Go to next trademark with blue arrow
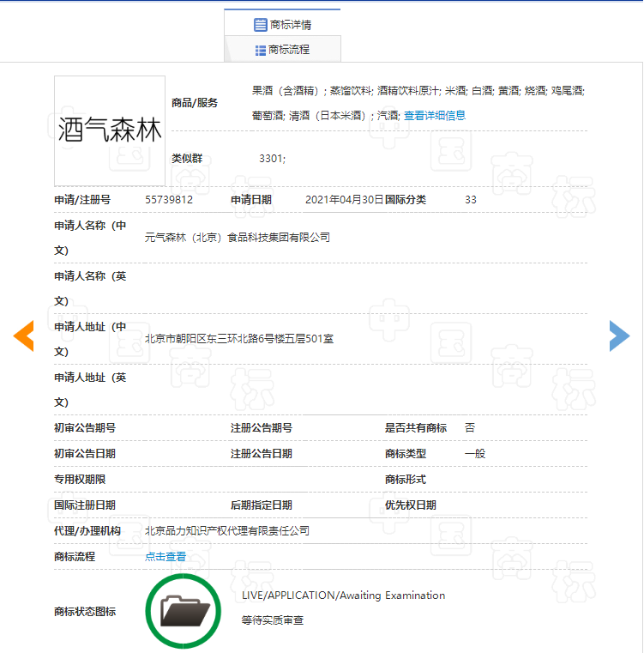The height and width of the screenshot is (653, 644). (x=619, y=336)
